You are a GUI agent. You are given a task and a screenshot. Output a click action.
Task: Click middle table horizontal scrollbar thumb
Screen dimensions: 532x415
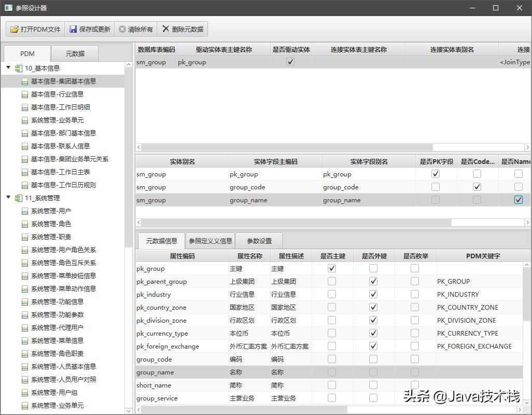click(x=297, y=223)
